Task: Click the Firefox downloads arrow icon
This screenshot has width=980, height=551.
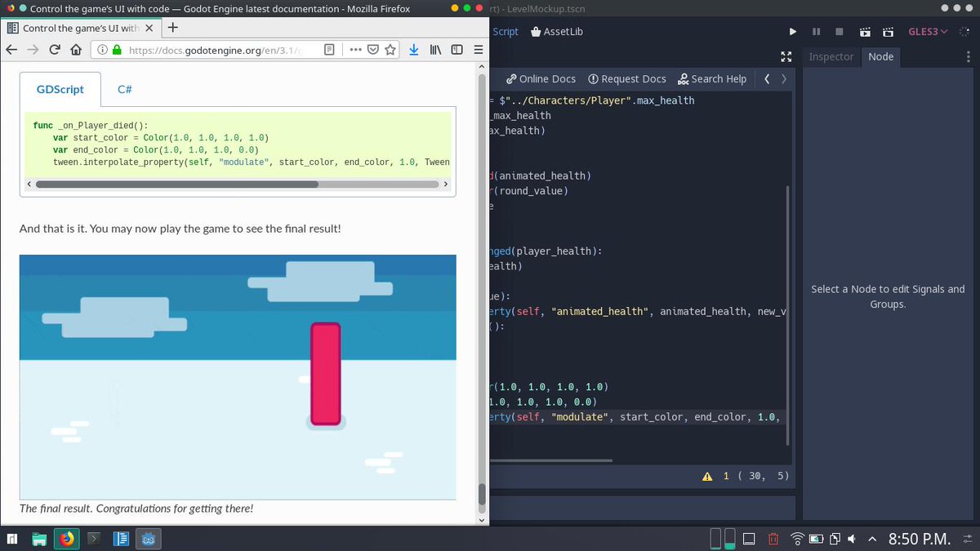Action: click(x=414, y=50)
